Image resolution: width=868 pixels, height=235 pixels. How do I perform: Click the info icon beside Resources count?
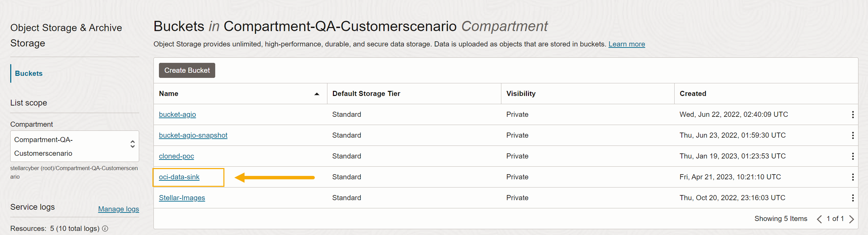(105, 229)
